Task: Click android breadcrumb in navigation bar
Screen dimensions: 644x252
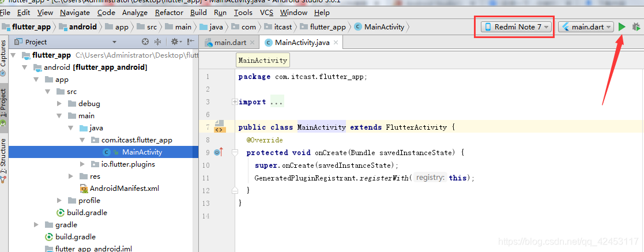Action: (78, 27)
